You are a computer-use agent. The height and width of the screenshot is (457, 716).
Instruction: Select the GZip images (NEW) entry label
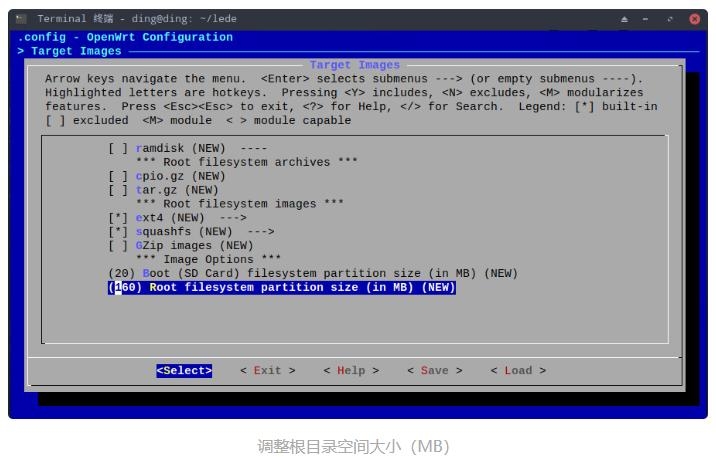[195, 246]
